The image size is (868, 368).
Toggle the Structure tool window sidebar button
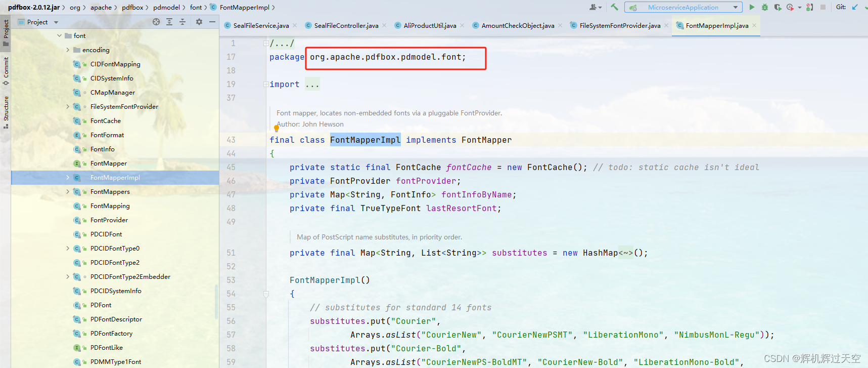6,112
